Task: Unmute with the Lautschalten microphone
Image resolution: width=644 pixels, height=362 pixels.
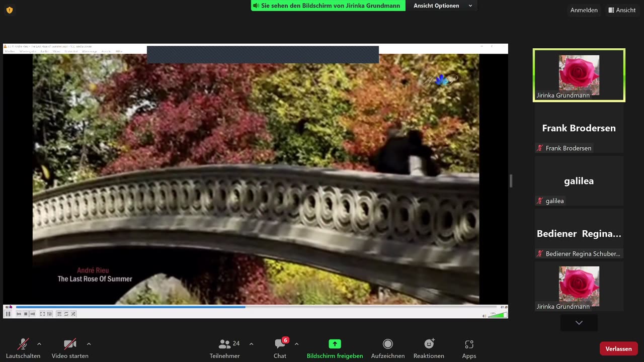Action: pyautogui.click(x=23, y=348)
